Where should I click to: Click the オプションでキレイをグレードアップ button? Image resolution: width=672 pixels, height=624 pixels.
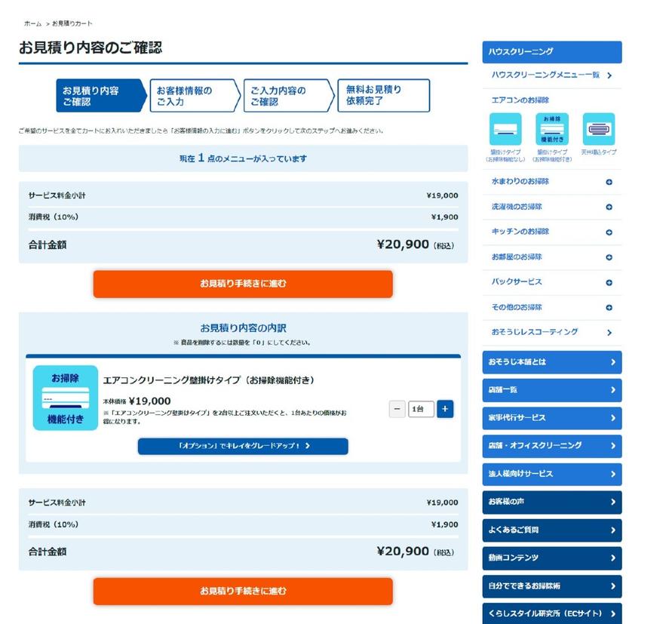pos(243,446)
